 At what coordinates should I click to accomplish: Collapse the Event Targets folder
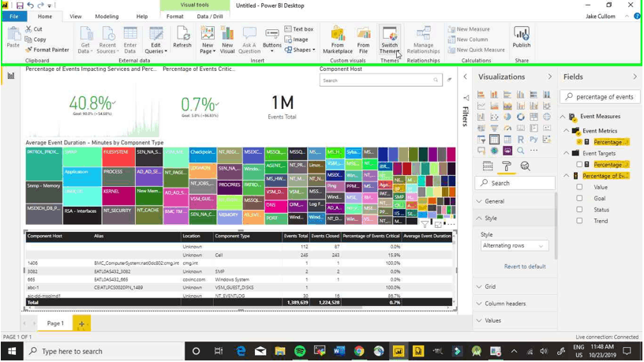(567, 153)
